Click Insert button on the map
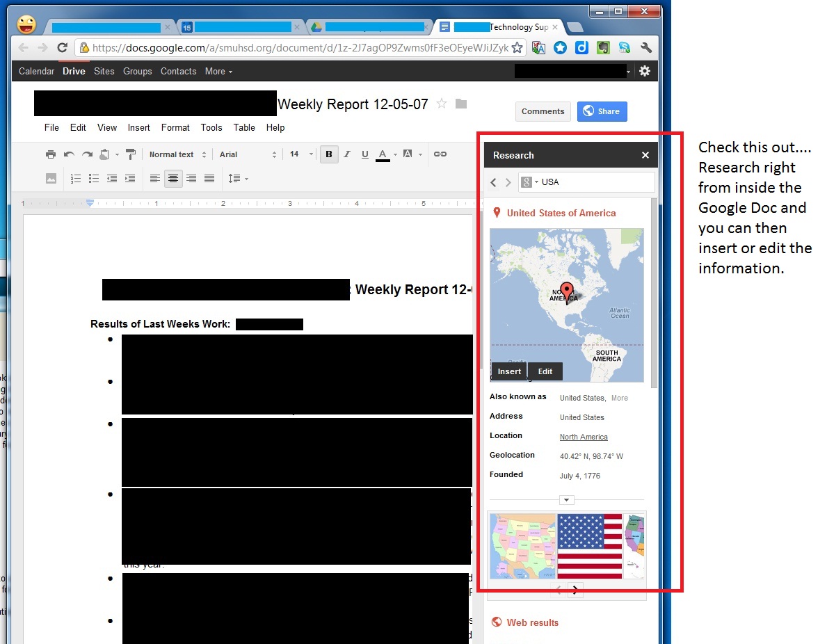This screenshot has width=827, height=644. pos(509,371)
